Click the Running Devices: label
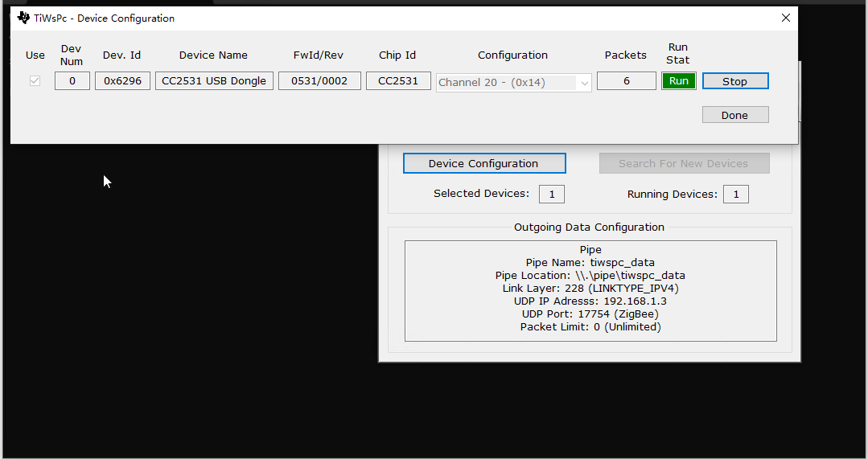Viewport: 868px width, 459px height. [672, 194]
